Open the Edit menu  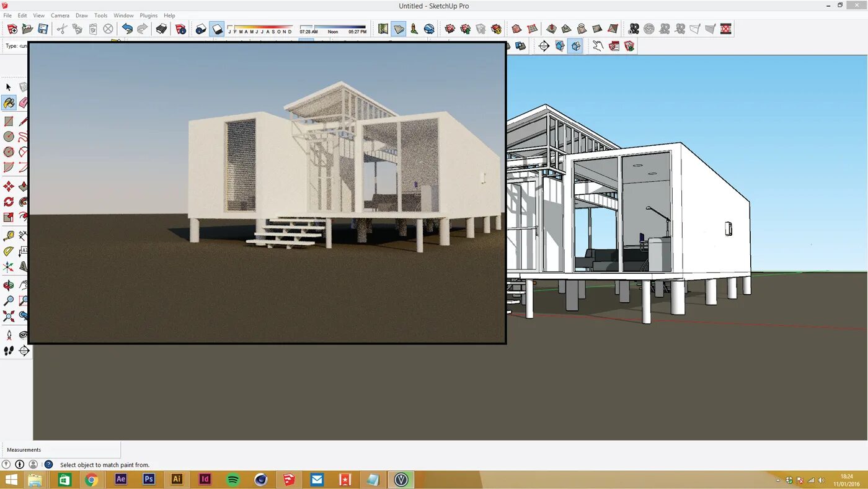[22, 16]
